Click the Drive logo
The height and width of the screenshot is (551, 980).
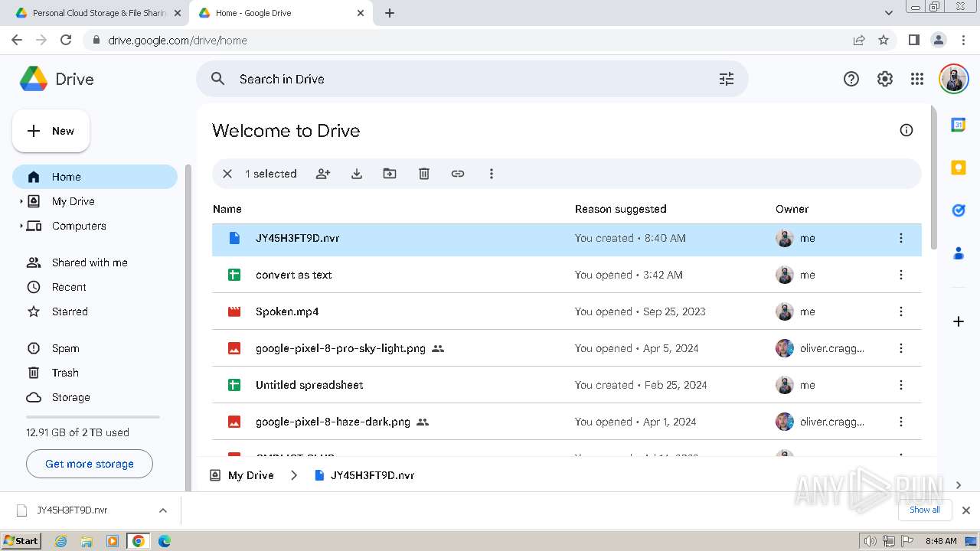pyautogui.click(x=57, y=79)
